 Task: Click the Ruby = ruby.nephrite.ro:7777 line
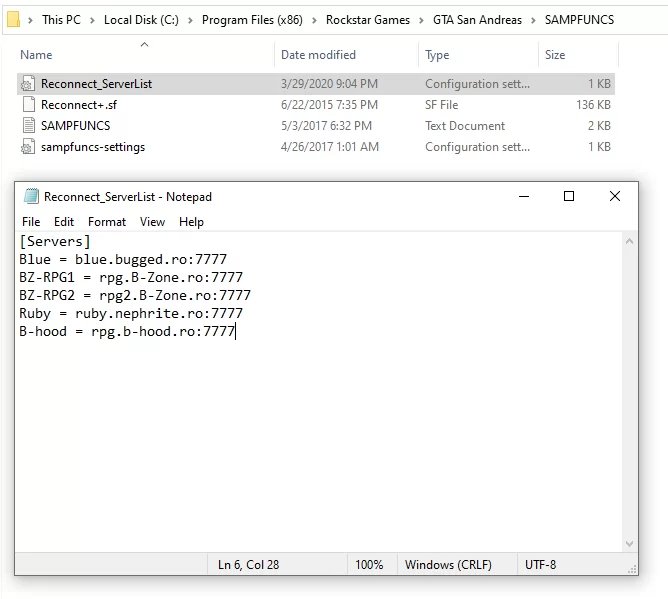[x=131, y=314]
